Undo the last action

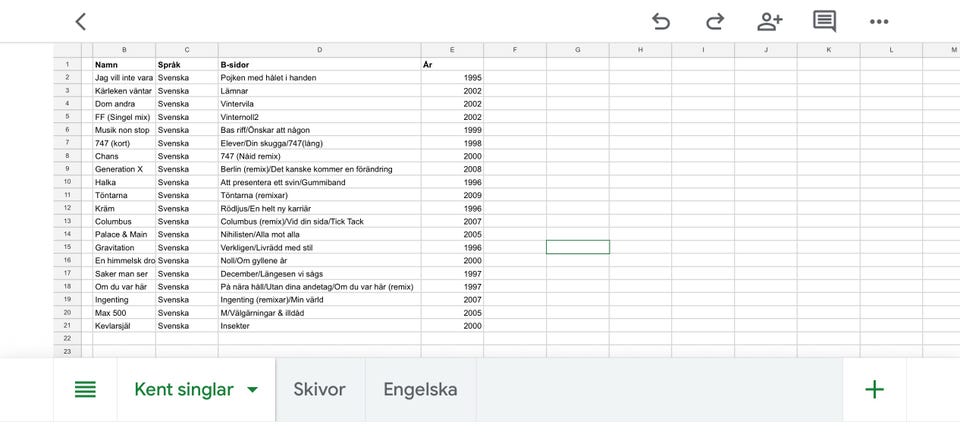(661, 21)
